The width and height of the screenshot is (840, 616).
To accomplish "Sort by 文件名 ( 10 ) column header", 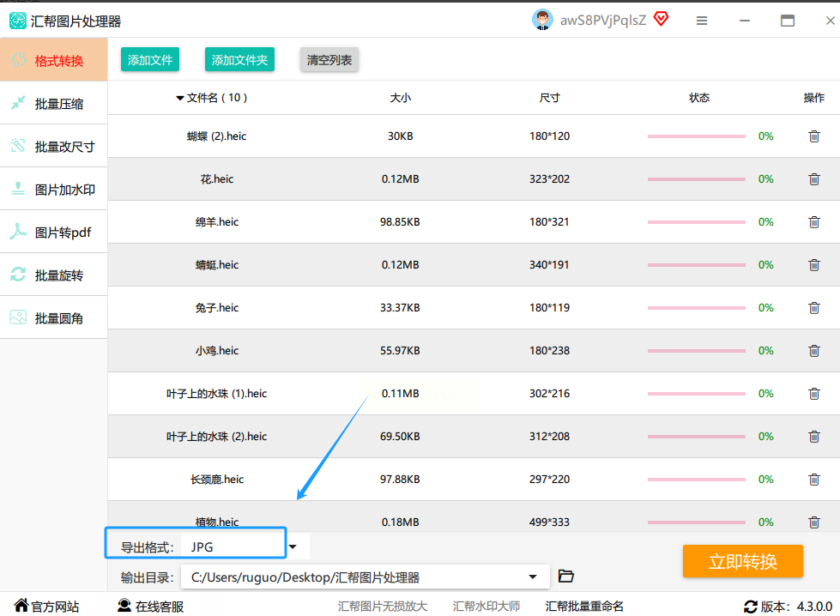I will tap(212, 98).
